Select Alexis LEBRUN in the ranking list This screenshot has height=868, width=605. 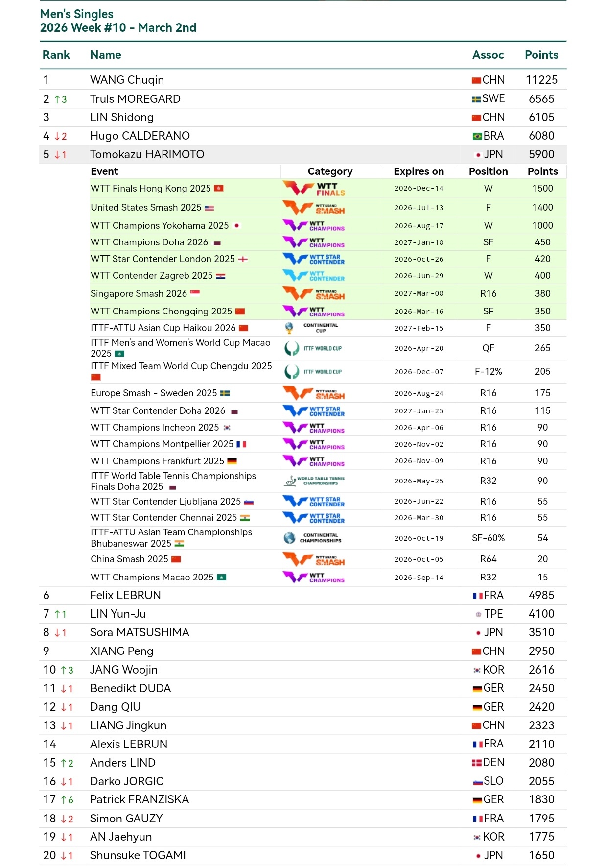[303, 745]
